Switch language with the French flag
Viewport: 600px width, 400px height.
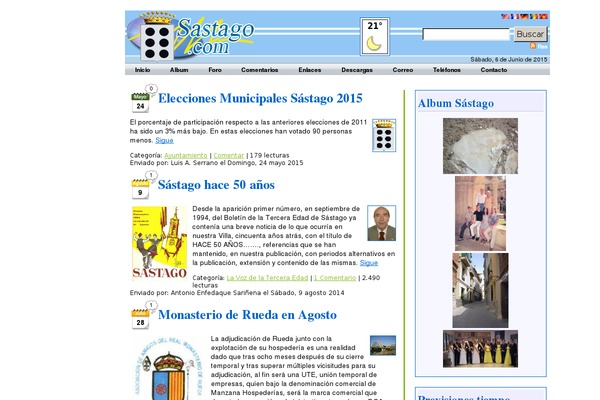pos(515,16)
